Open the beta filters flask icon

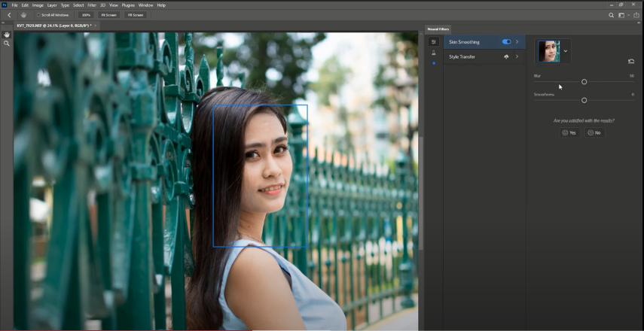434,53
